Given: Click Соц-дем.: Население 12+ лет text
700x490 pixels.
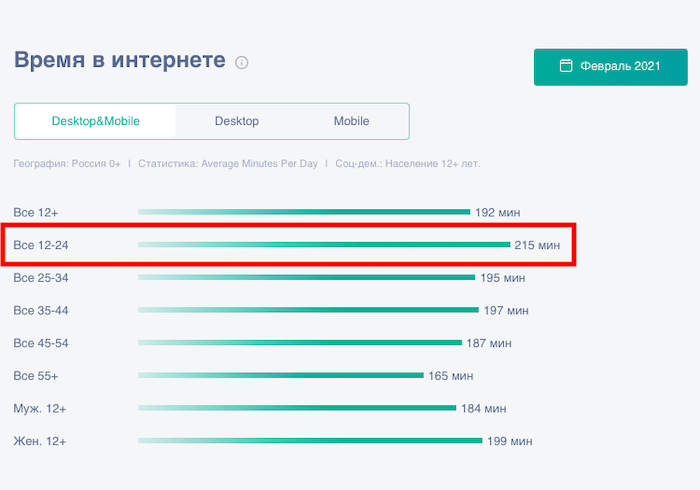Looking at the screenshot, I should point(408,164).
